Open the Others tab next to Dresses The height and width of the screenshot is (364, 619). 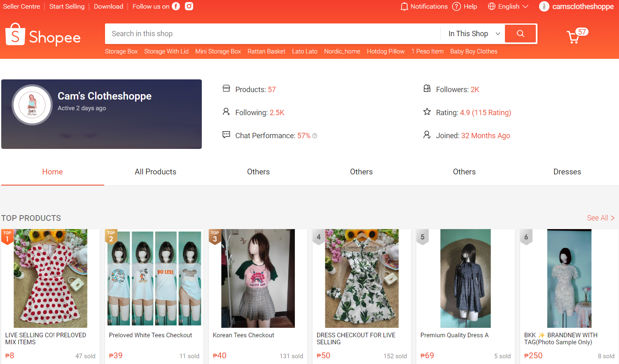point(464,172)
